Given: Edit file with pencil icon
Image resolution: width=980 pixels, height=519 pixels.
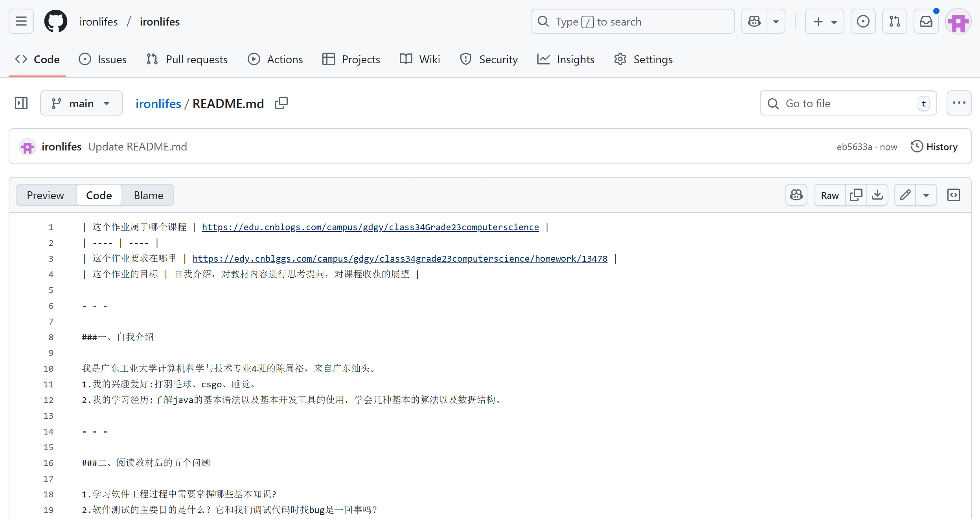Looking at the screenshot, I should (x=905, y=195).
